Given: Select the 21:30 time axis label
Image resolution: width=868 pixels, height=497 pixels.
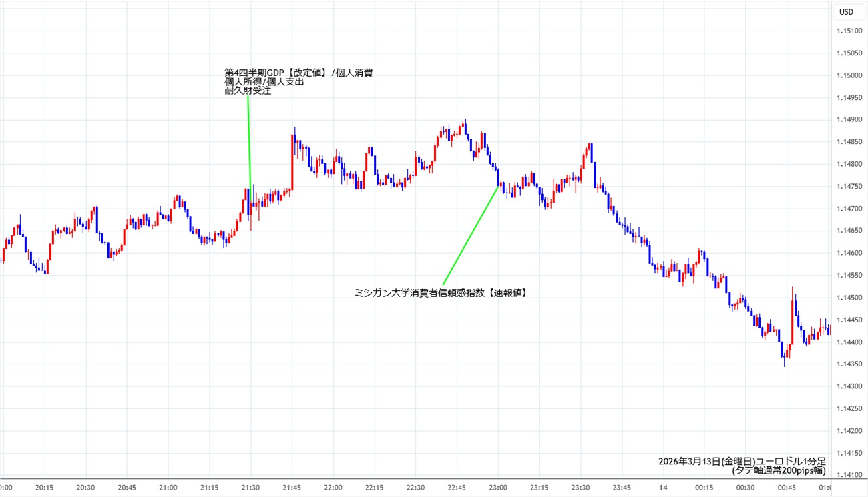Looking at the screenshot, I should point(250,488).
